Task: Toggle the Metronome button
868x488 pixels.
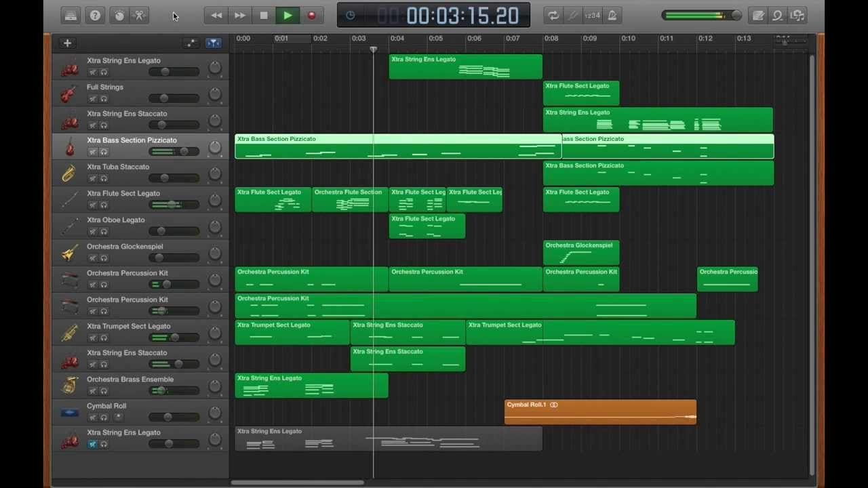Action: click(612, 16)
